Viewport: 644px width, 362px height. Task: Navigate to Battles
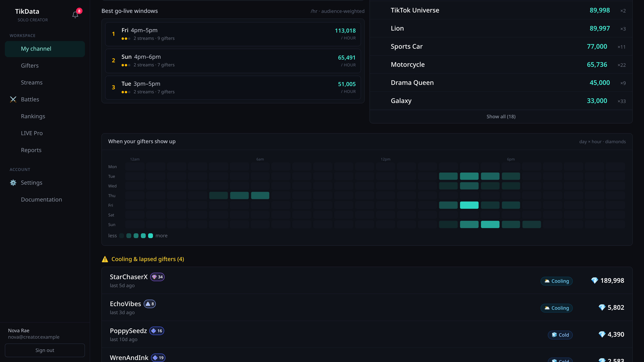pos(45,99)
